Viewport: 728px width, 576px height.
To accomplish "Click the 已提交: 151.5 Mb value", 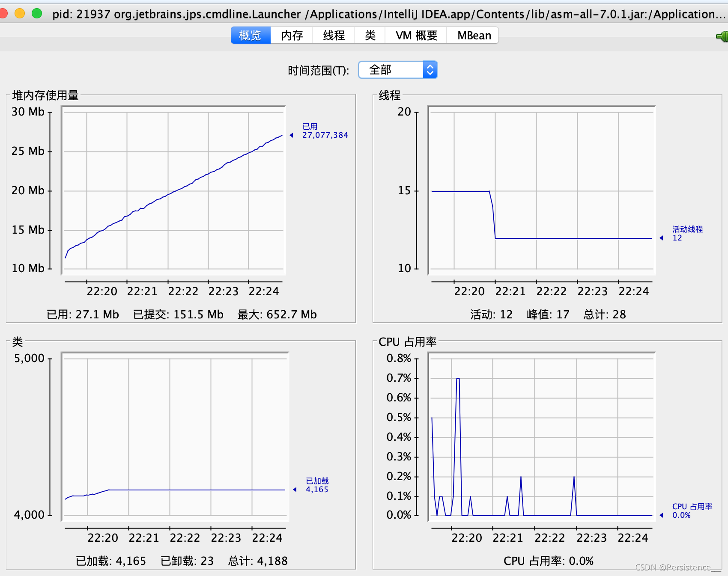I will (x=178, y=315).
